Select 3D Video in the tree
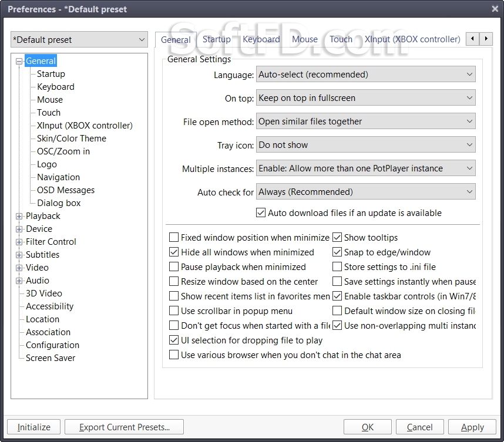Image resolution: width=504 pixels, height=442 pixels. pyautogui.click(x=44, y=293)
